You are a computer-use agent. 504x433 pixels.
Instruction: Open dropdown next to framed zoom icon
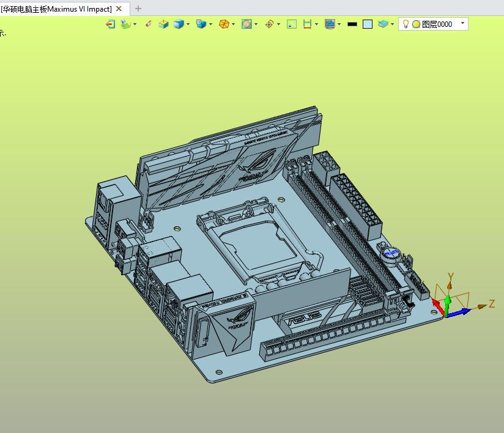256,24
